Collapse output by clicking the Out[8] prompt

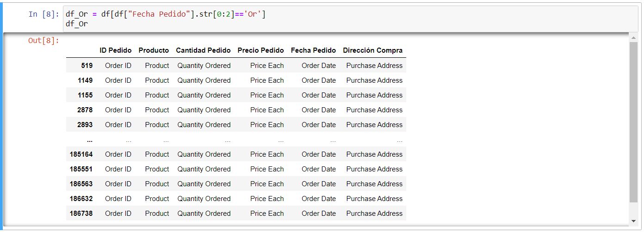point(43,41)
